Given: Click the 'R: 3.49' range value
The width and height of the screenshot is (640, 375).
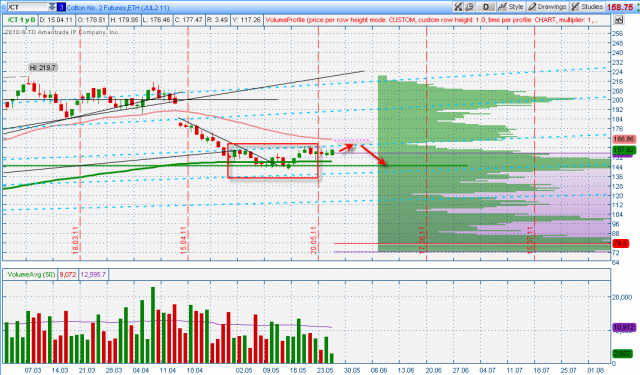Looking at the screenshot, I should [x=217, y=20].
